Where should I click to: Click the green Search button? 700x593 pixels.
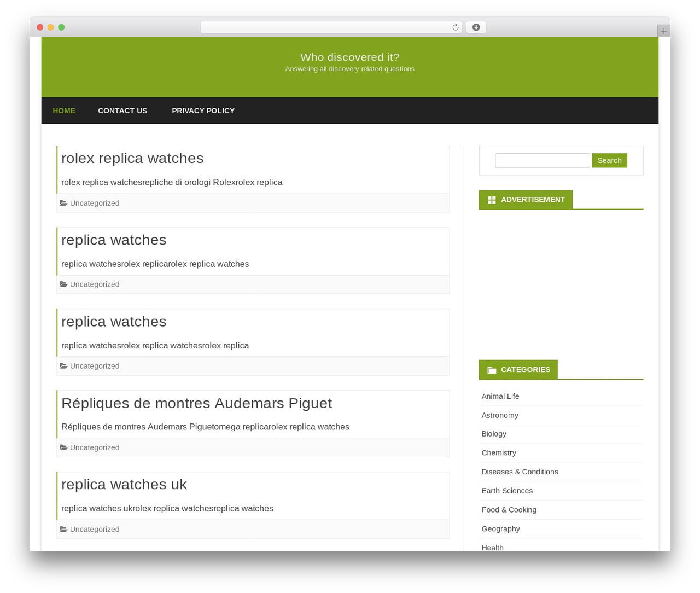click(609, 160)
